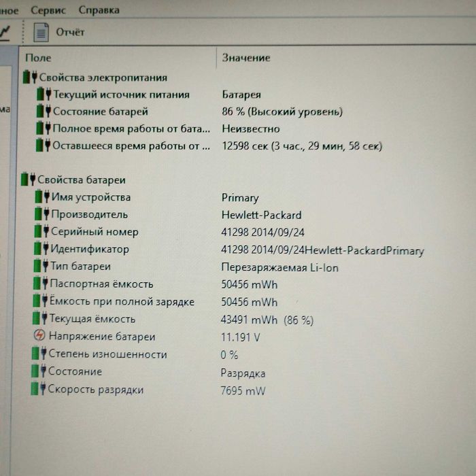The width and height of the screenshot is (476, 476).
Task: Open the Сервис menu
Action: [48, 10]
